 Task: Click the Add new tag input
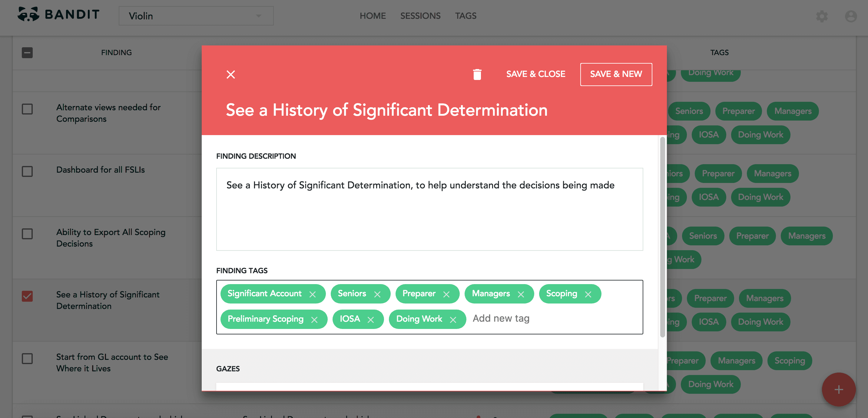click(x=501, y=319)
